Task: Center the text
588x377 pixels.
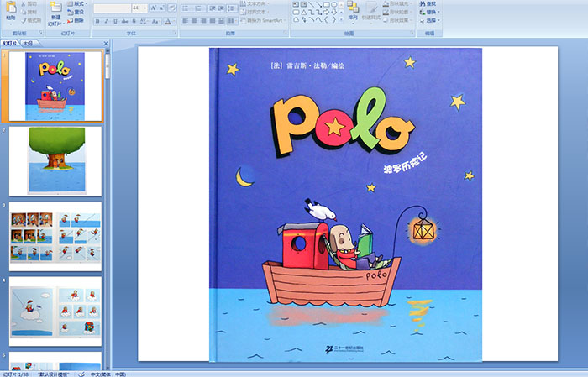Action: coord(194,21)
